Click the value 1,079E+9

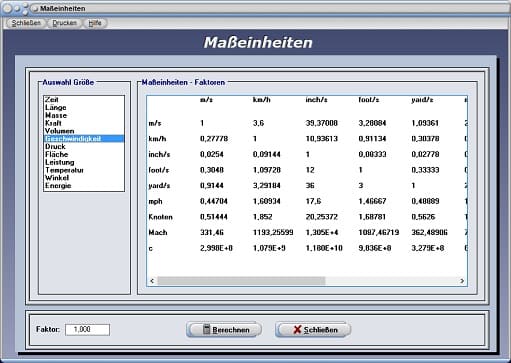click(x=269, y=248)
